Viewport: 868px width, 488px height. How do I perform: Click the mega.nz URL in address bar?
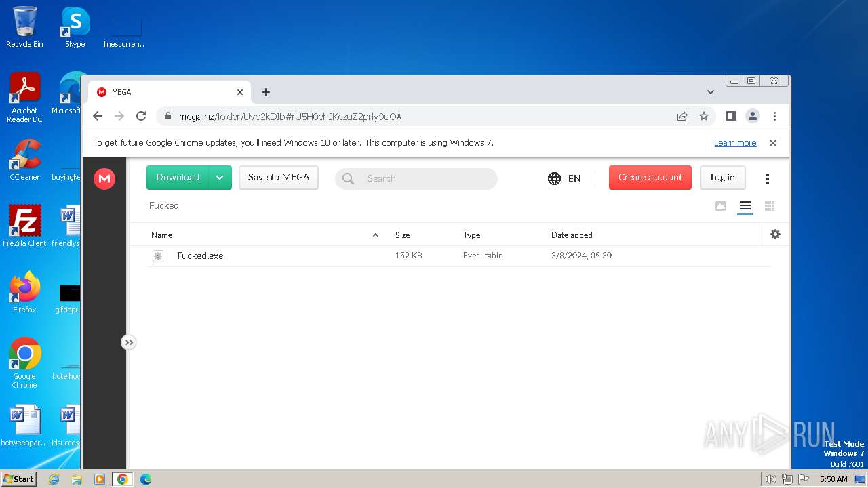point(290,117)
